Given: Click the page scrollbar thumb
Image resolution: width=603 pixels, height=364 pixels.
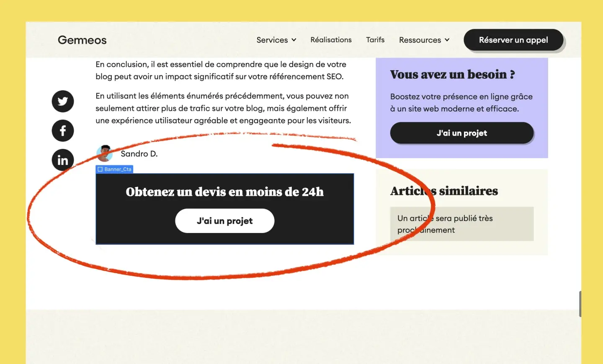Looking at the screenshot, I should pyautogui.click(x=580, y=304).
